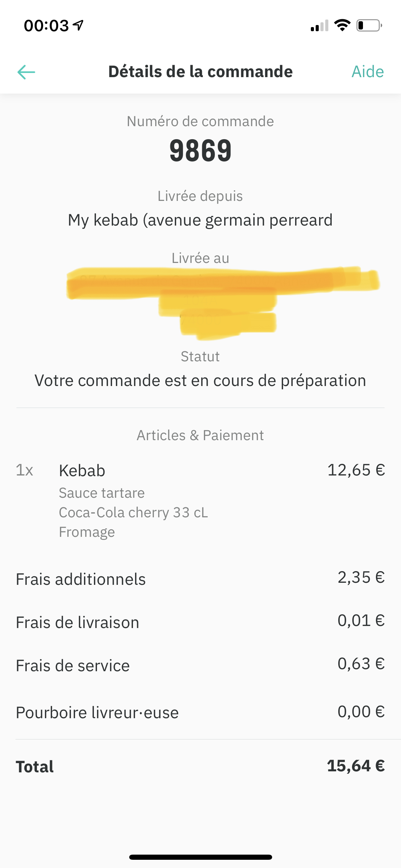Tap the Pourboire livreur·euse tip row
The width and height of the screenshot is (401, 868).
click(200, 712)
